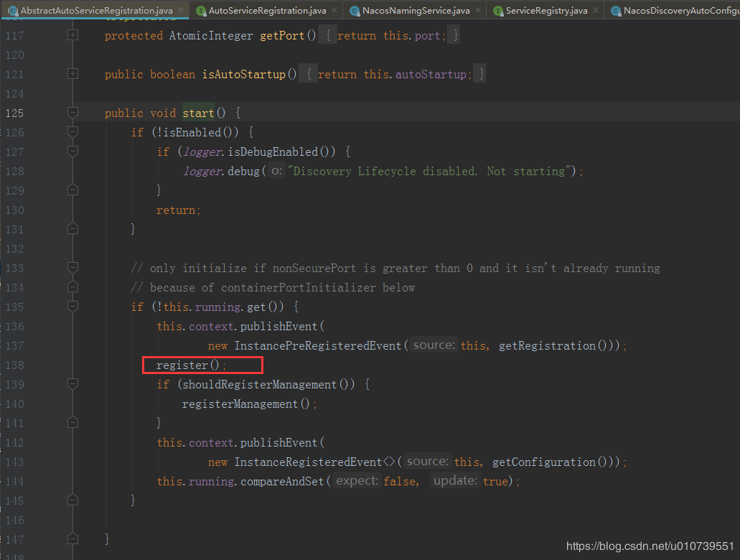Expand folded isAutoStartup method at line 121

point(72,74)
